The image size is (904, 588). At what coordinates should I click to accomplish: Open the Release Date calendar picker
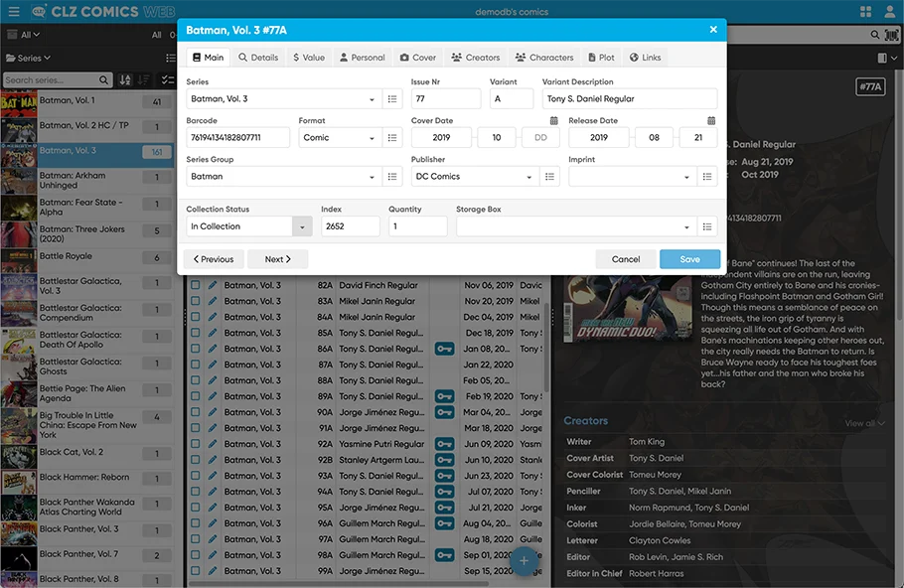[x=711, y=120]
